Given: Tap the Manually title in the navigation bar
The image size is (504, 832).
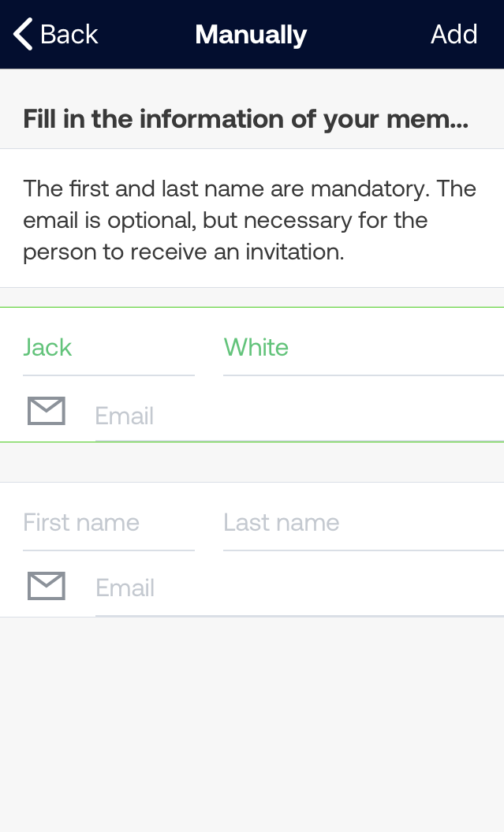Looking at the screenshot, I should point(251,35).
